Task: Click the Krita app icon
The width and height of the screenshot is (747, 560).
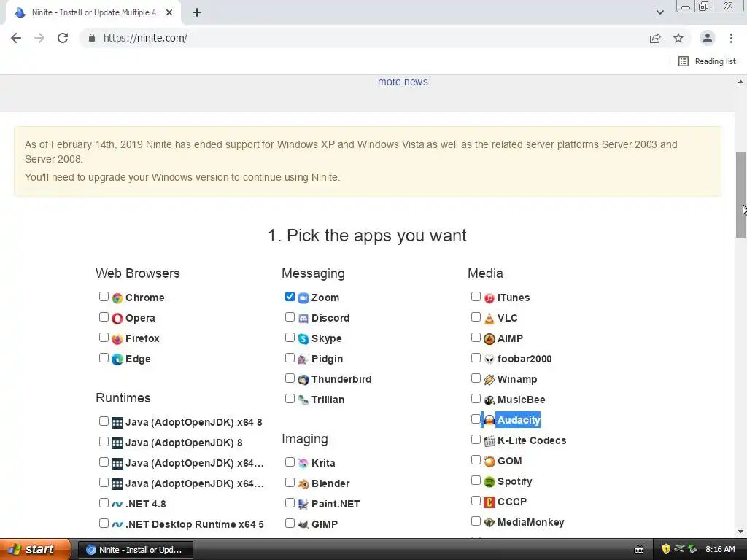Action: [303, 464]
